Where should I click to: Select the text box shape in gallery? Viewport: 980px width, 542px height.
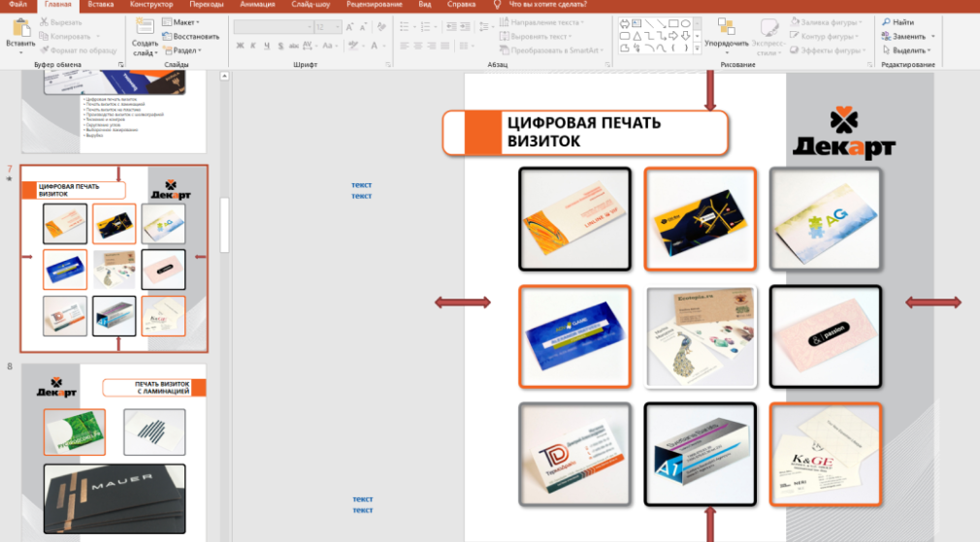pyautogui.click(x=637, y=23)
